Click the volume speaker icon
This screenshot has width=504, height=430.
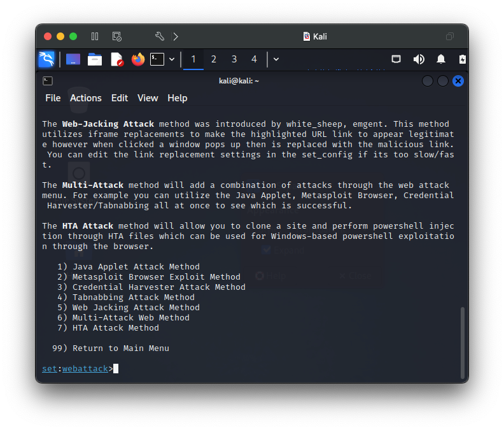pos(419,59)
